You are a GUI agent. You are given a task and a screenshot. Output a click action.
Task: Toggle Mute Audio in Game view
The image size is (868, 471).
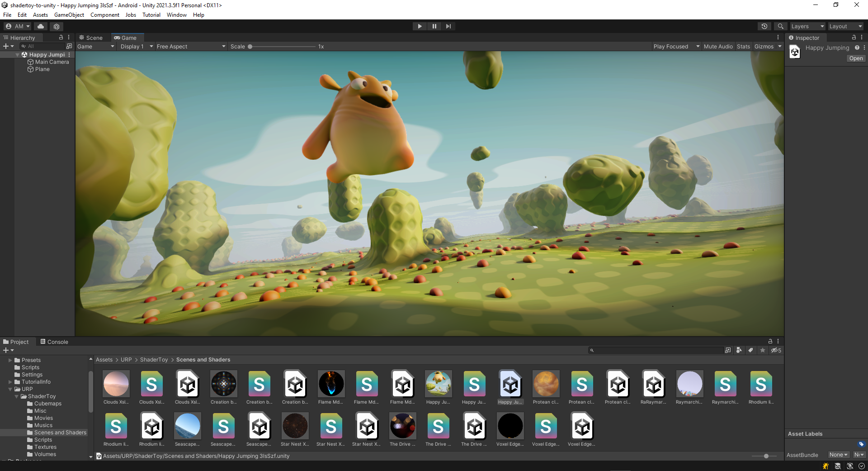(x=718, y=47)
